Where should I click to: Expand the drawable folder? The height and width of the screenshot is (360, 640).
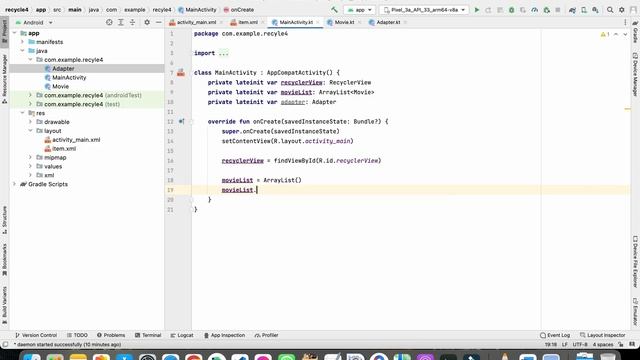(30, 122)
